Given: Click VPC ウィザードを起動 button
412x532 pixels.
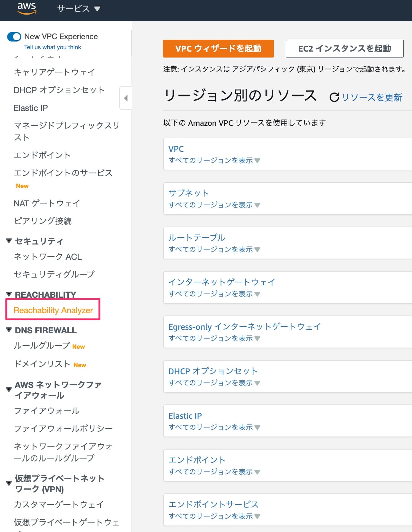Looking at the screenshot, I should pyautogui.click(x=218, y=49).
